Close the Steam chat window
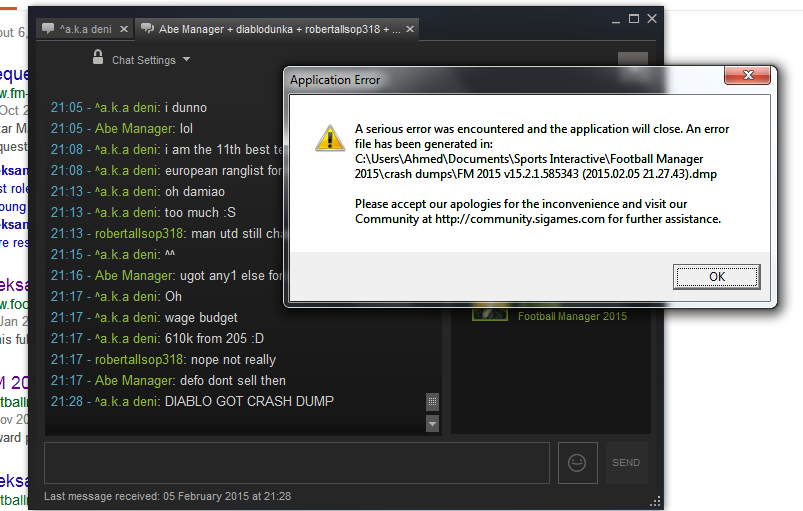The height and width of the screenshot is (511, 803). [x=652, y=19]
